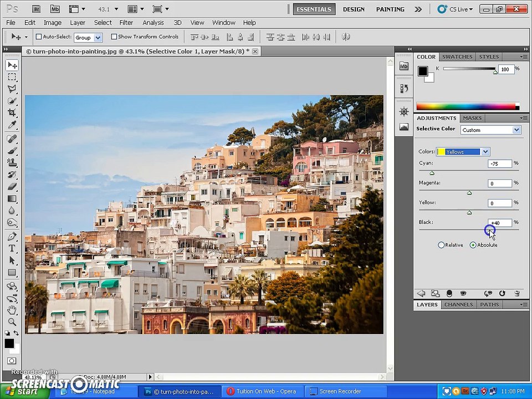This screenshot has width=532, height=399.
Task: Select the History Brush tool
Action: pyautogui.click(x=12, y=175)
